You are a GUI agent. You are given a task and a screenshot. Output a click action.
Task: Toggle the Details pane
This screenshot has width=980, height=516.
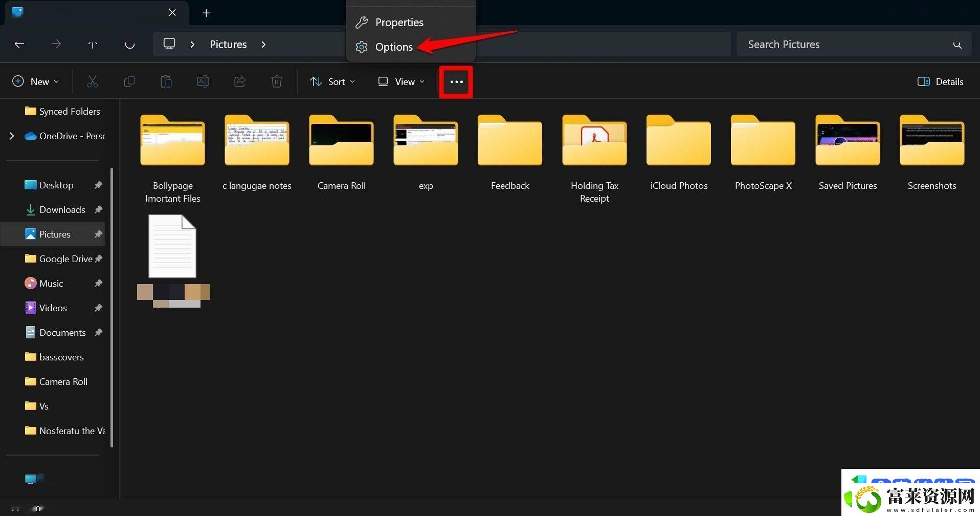(941, 81)
